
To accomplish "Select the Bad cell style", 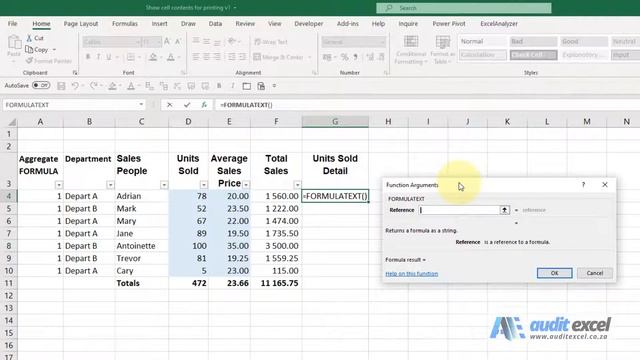I will click(533, 41).
